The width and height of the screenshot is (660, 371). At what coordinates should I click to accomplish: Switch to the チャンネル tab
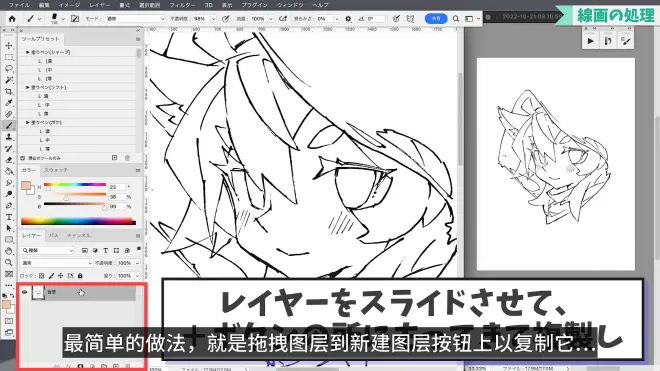[79, 236]
